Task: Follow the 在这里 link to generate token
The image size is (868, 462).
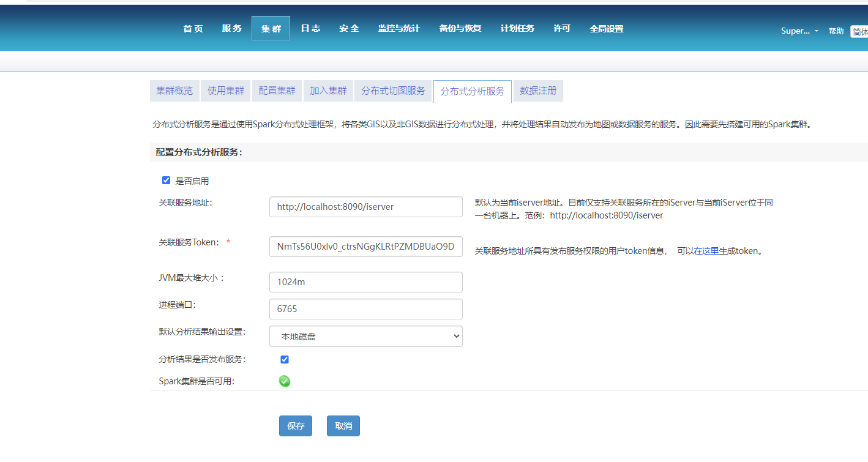Action: click(706, 251)
